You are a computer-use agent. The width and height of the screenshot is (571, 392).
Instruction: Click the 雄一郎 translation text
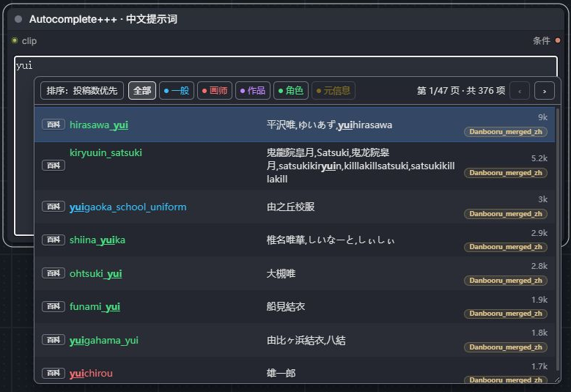[x=281, y=373]
